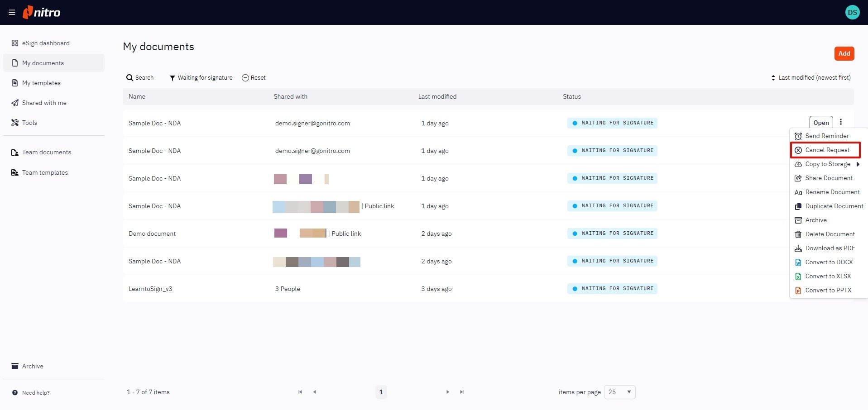Click the Search magnifier icon
Screen dimensions: 868x410
(x=129, y=78)
